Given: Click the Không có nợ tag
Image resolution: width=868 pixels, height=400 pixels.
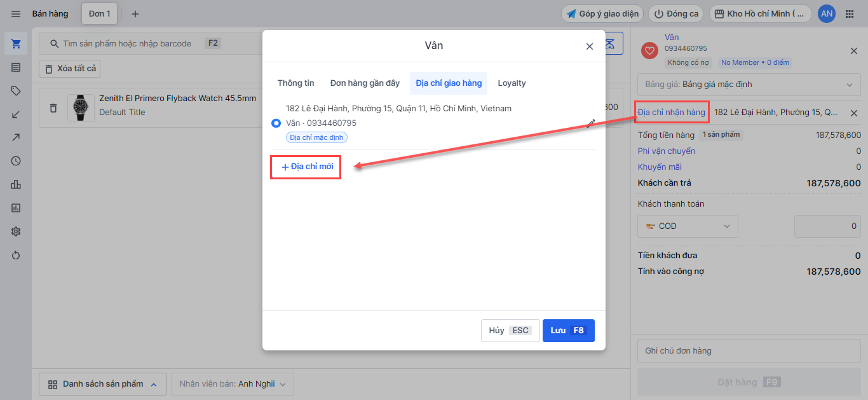Looking at the screenshot, I should pos(689,62).
